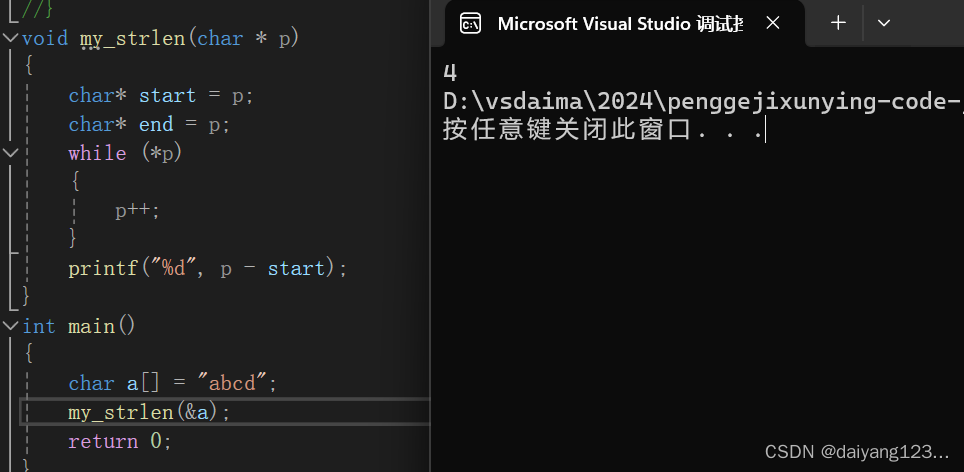The image size is (964, 472).
Task: Click the D:\vsdaima path line in console
Action: pyautogui.click(x=700, y=101)
